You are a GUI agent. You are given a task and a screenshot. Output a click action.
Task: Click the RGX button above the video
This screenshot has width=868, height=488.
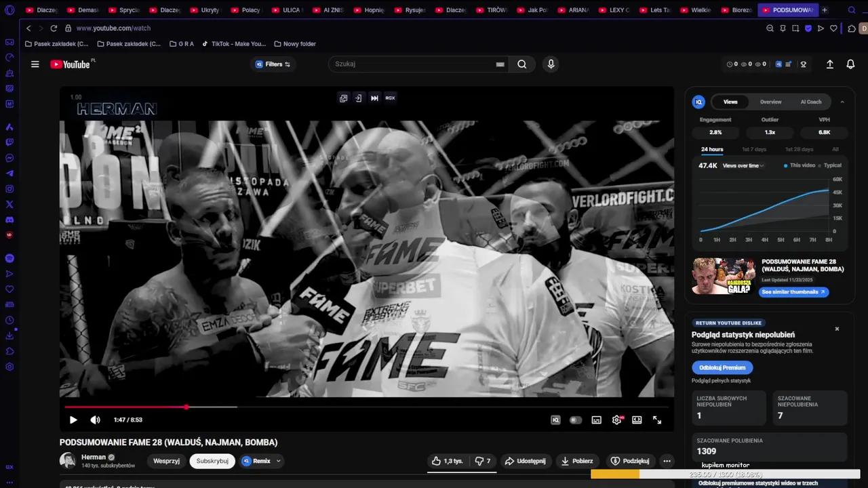point(390,98)
